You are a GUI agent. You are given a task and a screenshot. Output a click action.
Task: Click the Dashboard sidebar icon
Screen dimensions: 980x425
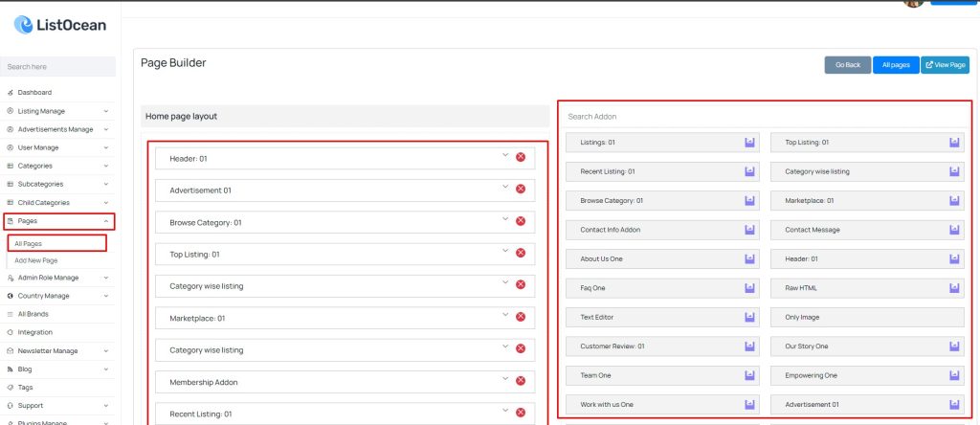click(x=10, y=93)
